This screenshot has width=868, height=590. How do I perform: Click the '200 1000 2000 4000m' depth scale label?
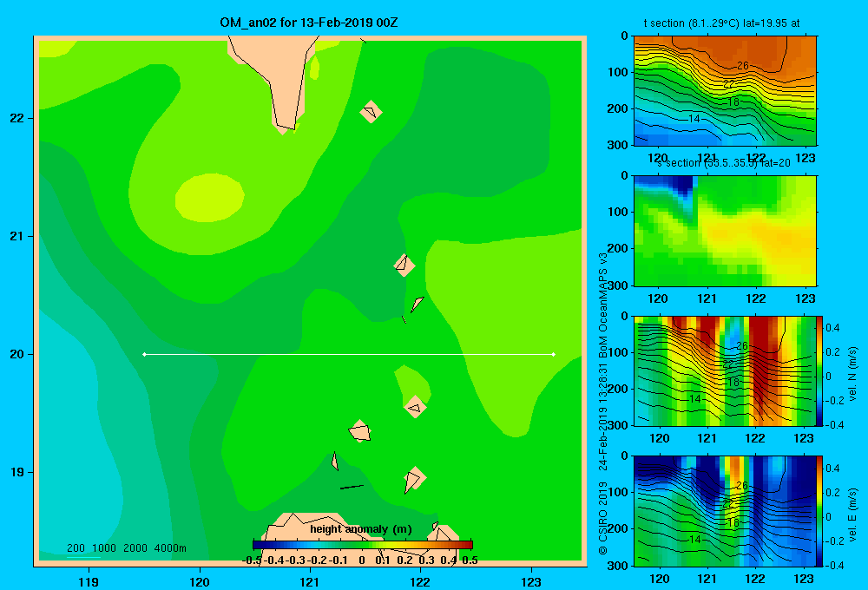127,548
